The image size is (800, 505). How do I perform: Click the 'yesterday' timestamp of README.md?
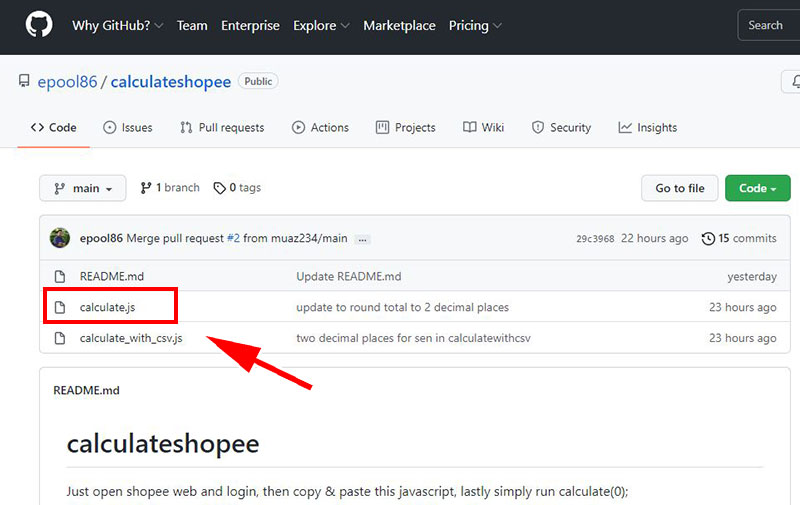[x=752, y=276]
